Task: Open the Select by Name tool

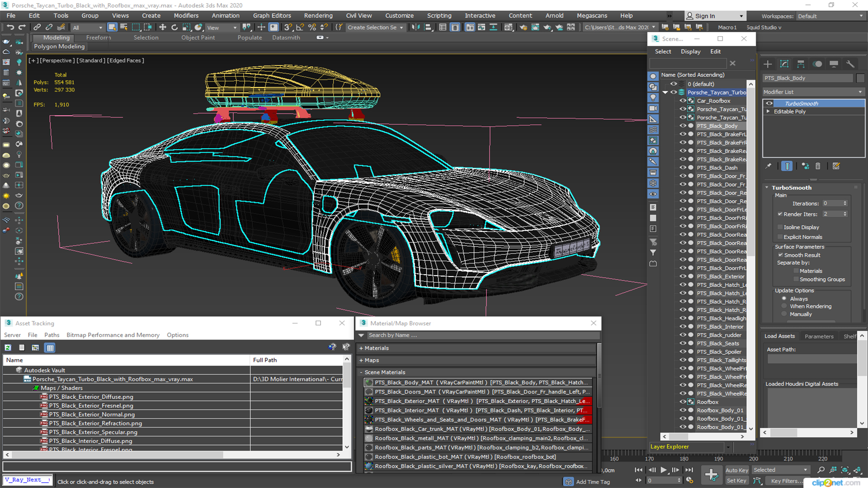Action: 124,27
